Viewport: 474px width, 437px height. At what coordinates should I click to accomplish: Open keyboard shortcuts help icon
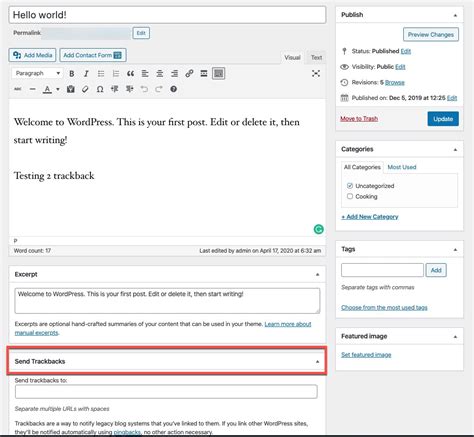click(x=173, y=89)
